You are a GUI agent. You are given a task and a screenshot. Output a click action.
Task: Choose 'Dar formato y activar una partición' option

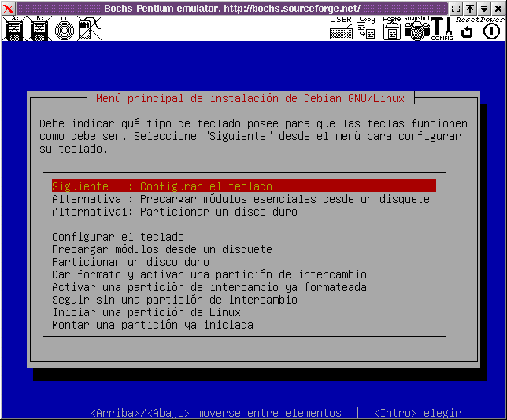pos(209,274)
